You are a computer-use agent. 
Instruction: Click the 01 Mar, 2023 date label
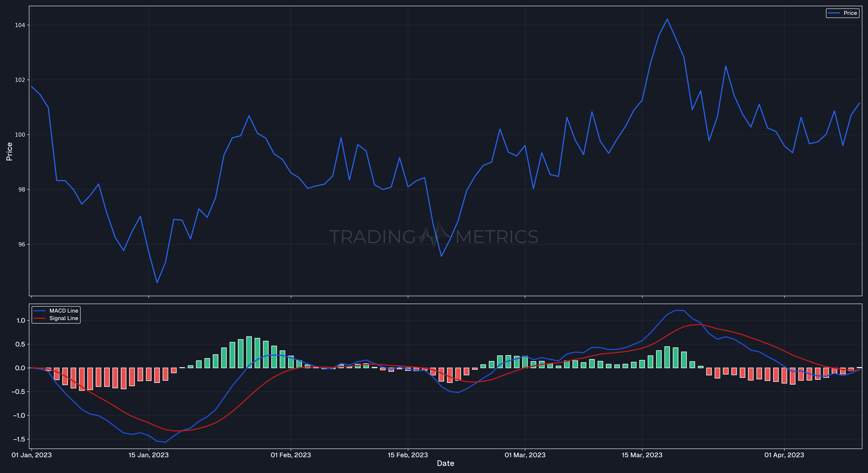[x=525, y=455]
